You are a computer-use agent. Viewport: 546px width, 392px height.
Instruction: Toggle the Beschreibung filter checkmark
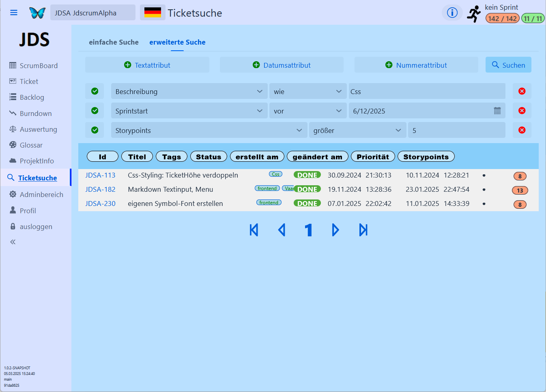pos(95,91)
